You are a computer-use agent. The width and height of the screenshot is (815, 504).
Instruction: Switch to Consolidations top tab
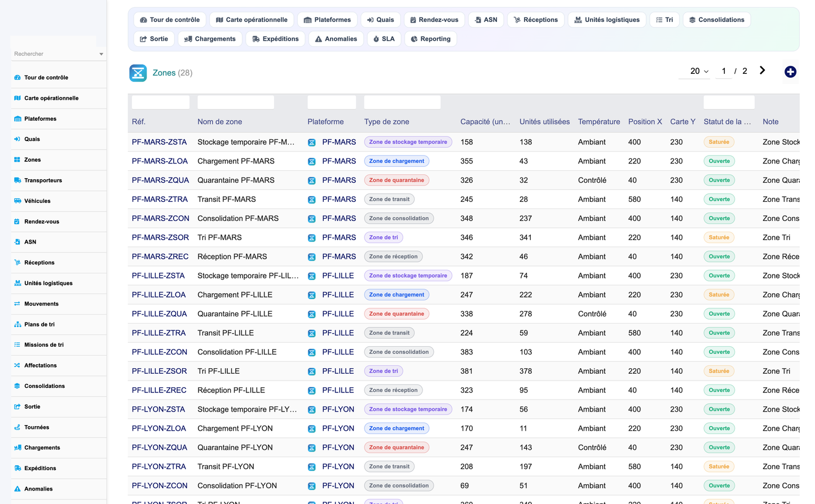717,20
